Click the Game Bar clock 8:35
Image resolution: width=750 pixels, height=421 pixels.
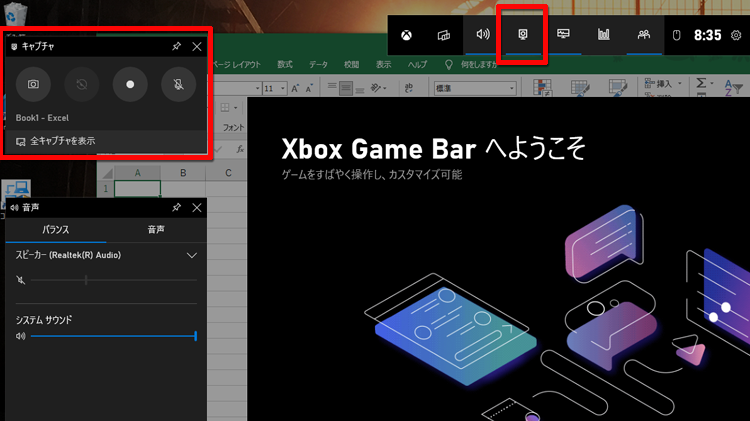[707, 35]
